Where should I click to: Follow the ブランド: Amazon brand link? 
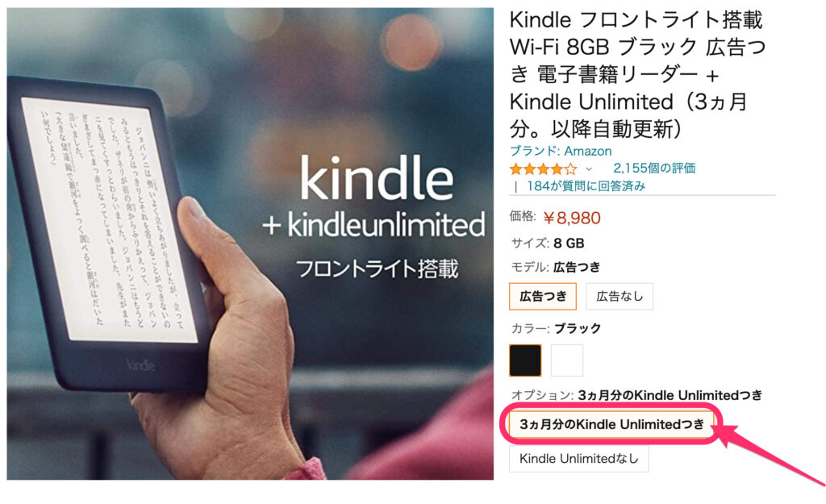(561, 151)
